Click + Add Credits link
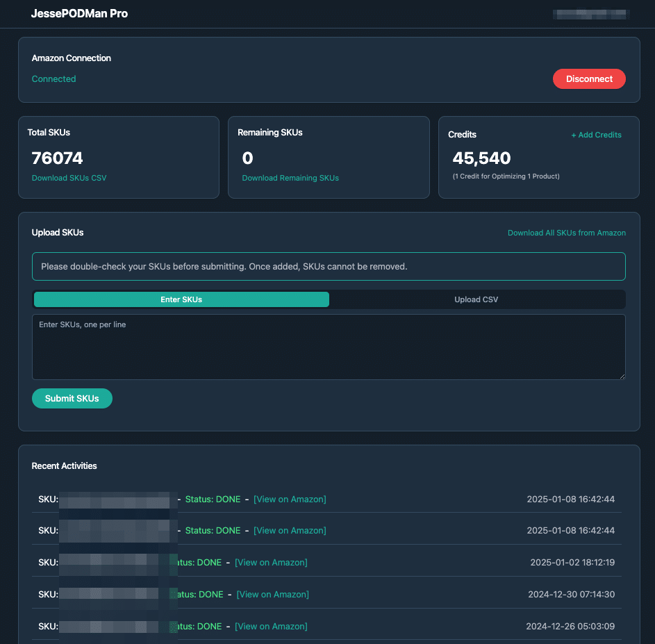Image resolution: width=655 pixels, height=644 pixels. (x=596, y=135)
